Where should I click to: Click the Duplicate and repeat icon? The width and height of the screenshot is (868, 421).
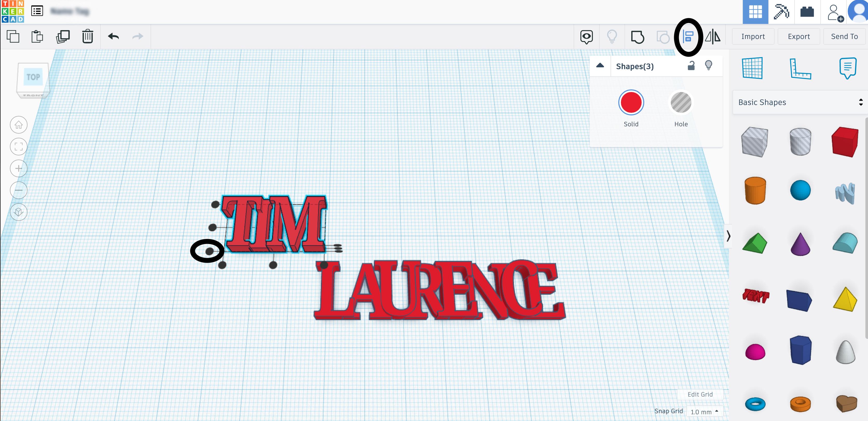pos(63,36)
